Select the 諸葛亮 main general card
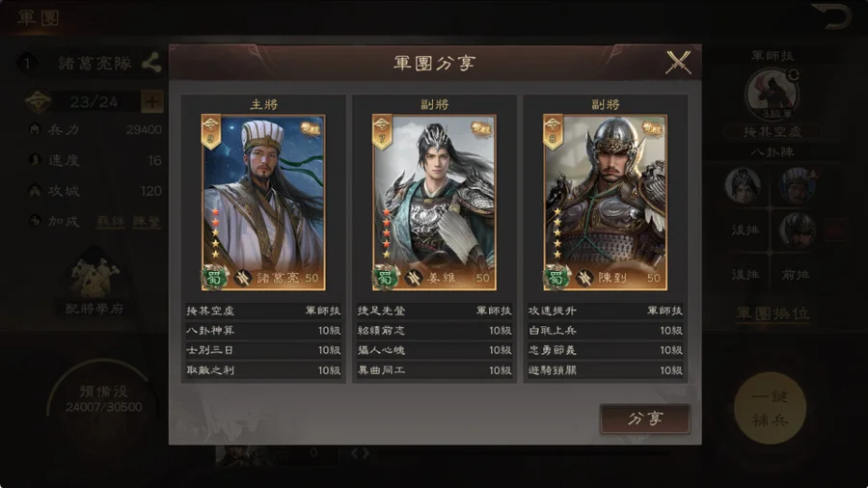This screenshot has height=488, width=868. tap(263, 203)
